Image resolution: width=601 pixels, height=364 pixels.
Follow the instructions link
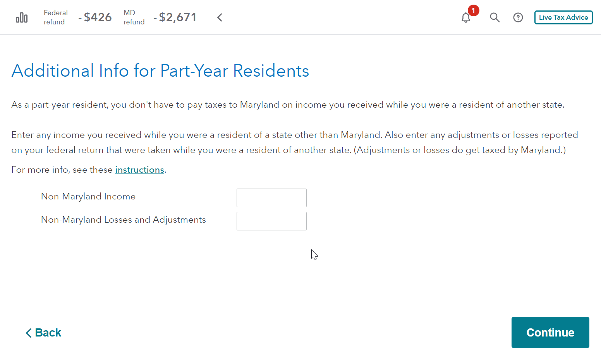139,170
